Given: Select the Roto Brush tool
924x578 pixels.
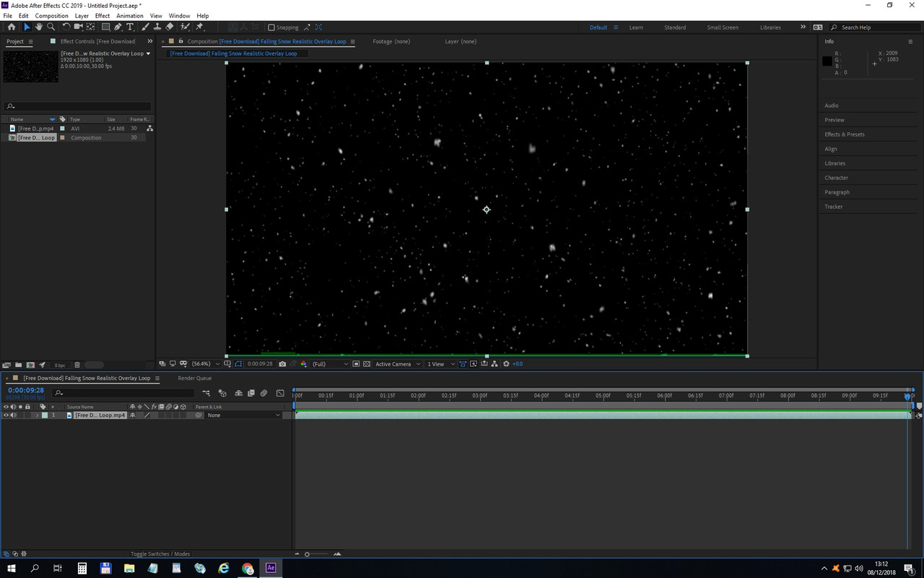Looking at the screenshot, I should tap(185, 27).
